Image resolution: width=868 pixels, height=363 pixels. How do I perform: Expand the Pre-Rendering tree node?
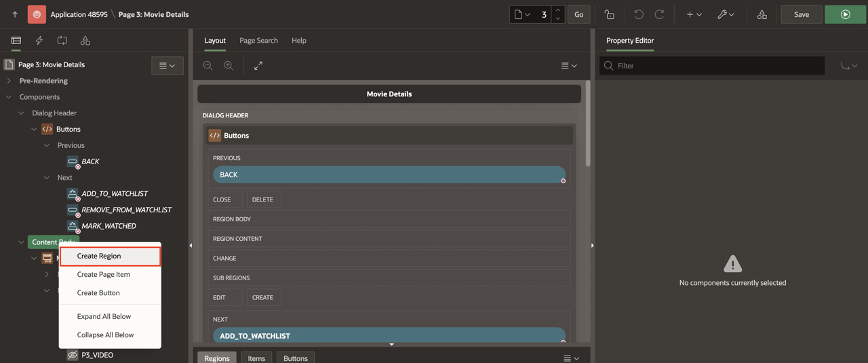point(9,81)
